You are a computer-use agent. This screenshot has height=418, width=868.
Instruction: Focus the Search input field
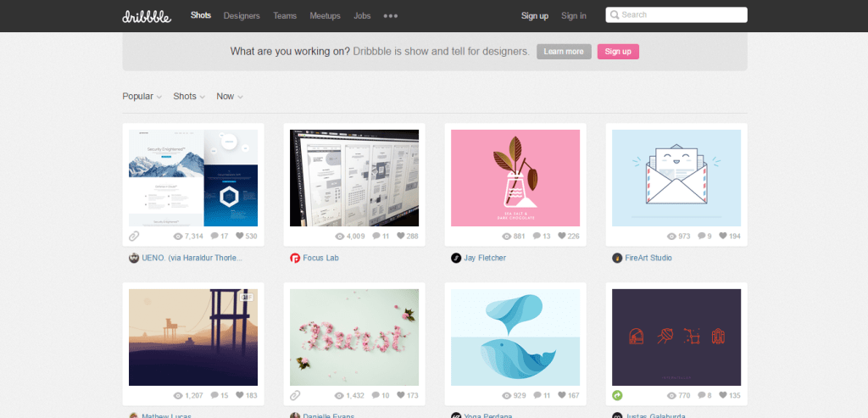point(676,15)
